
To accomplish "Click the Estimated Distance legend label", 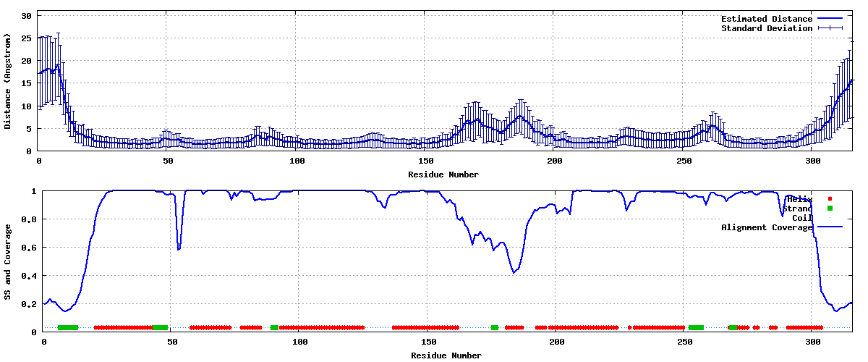I will click(767, 19).
